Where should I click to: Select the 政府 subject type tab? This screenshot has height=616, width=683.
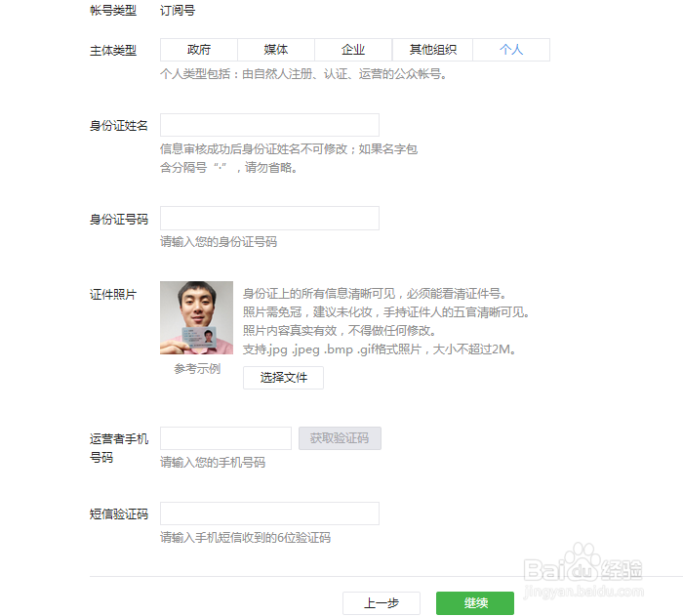pos(199,50)
